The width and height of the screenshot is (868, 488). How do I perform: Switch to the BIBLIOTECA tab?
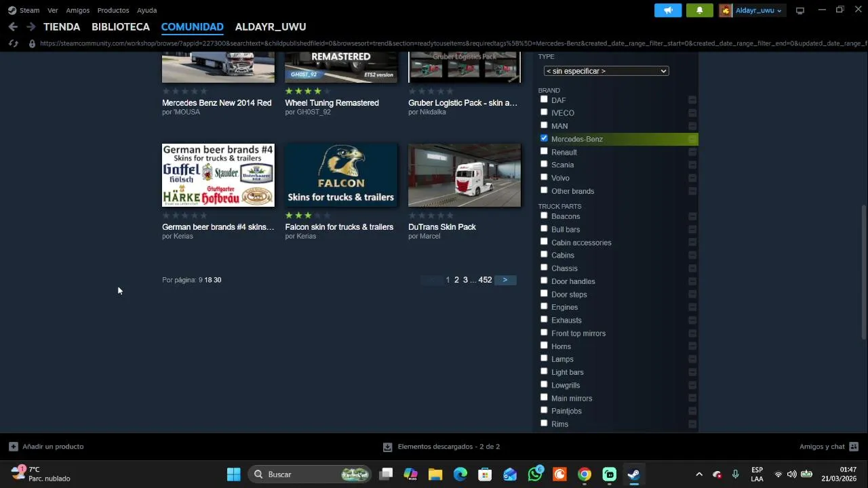coord(121,27)
